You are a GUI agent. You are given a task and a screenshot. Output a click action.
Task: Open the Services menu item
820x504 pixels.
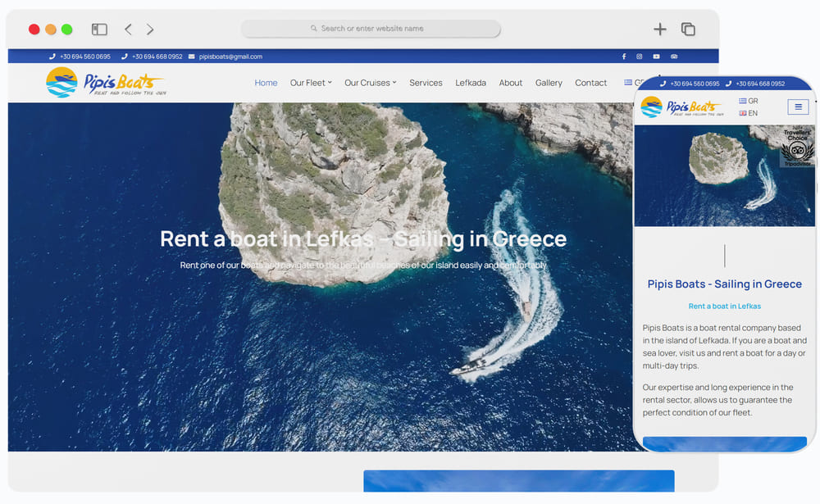[426, 83]
